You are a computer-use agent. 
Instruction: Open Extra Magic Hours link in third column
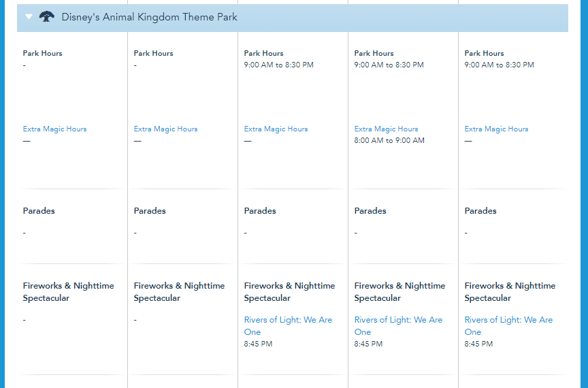click(276, 129)
